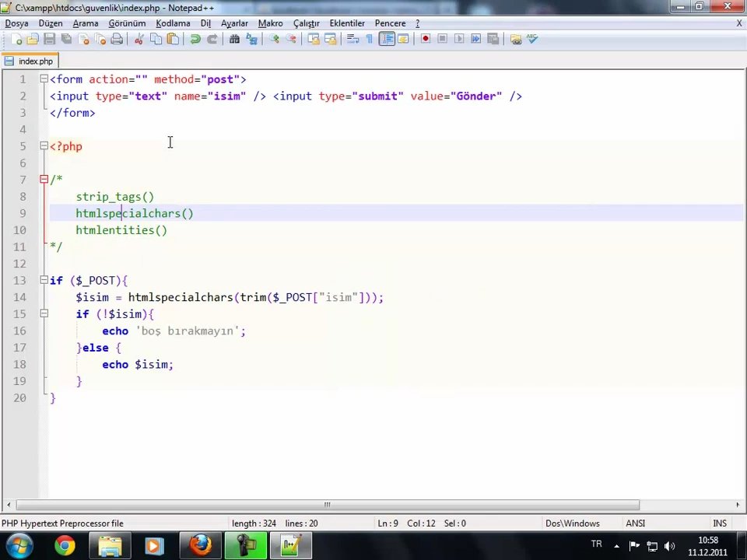Open the Windows Start button
The width and height of the screenshot is (747, 560).
[19, 546]
